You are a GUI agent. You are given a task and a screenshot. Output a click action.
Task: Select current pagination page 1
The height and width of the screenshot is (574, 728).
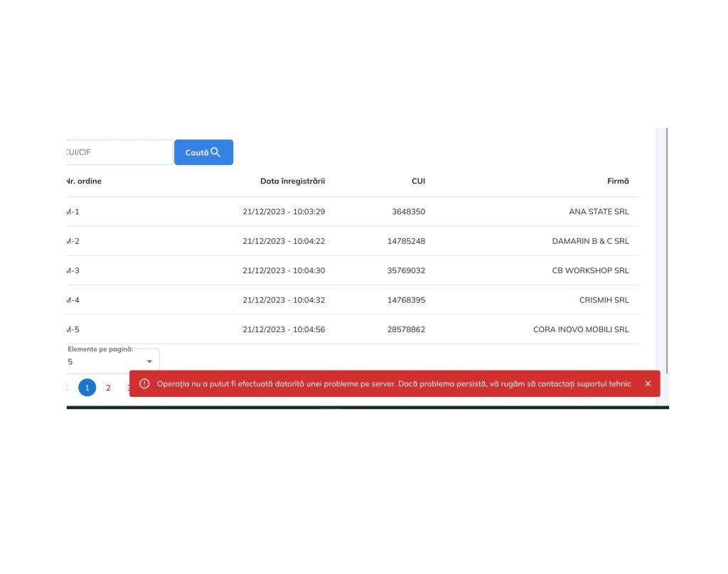pyautogui.click(x=87, y=388)
